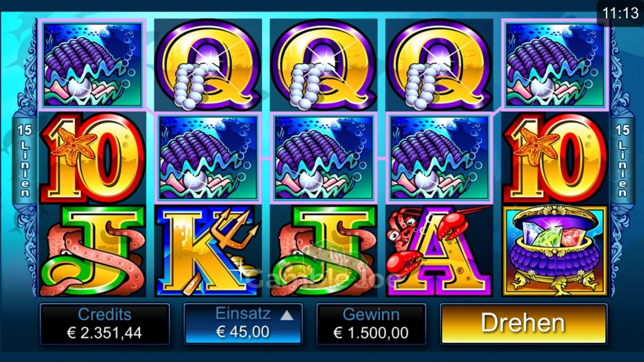The width and height of the screenshot is (644, 362).
Task: Click the A symbol with red lobster
Action: [x=439, y=251]
